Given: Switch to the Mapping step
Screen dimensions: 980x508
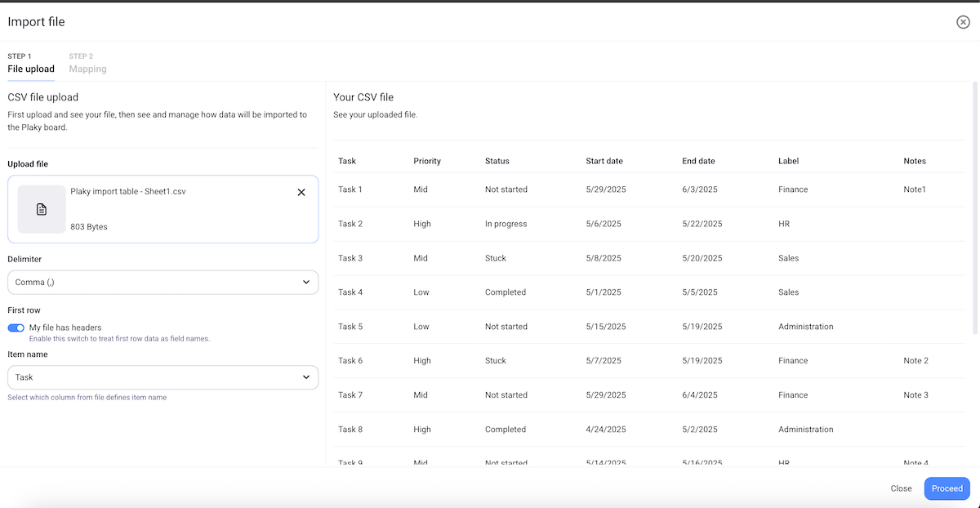Looking at the screenshot, I should click(x=87, y=69).
